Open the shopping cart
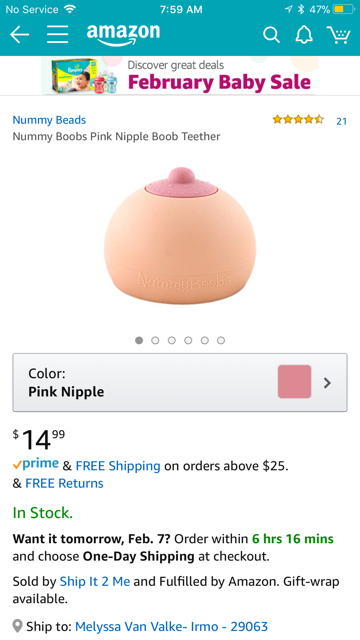 click(x=338, y=35)
